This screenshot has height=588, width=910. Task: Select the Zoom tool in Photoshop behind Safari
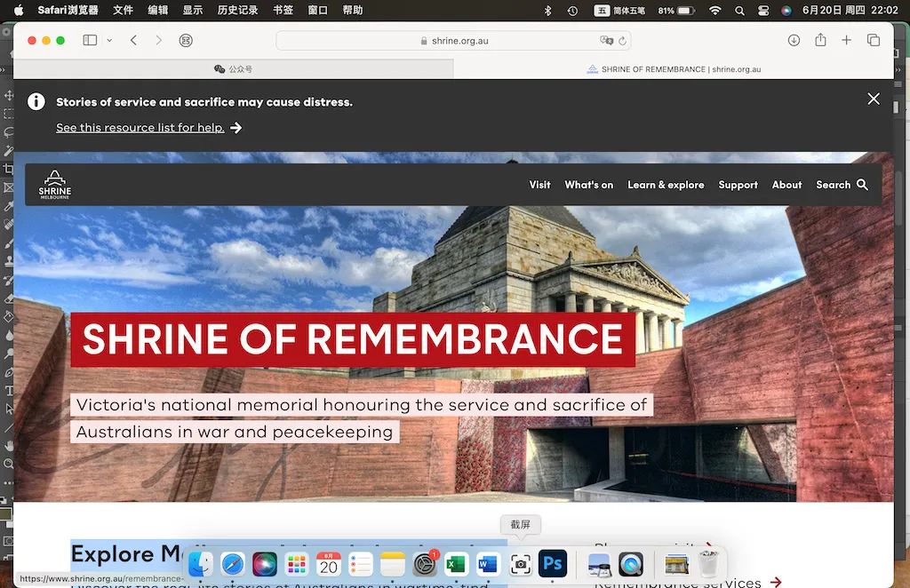point(8,464)
